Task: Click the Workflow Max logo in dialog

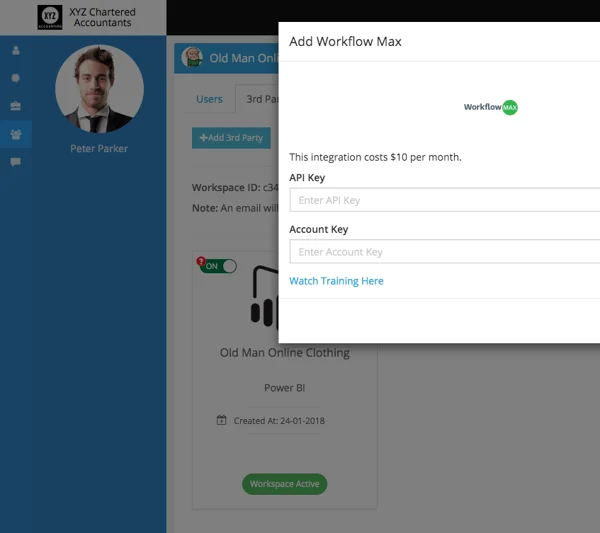Action: pos(491,107)
